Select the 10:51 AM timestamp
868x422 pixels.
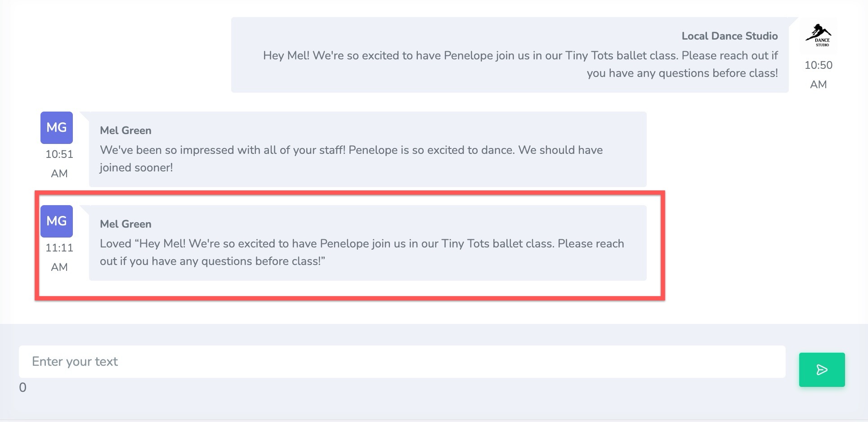coord(59,164)
